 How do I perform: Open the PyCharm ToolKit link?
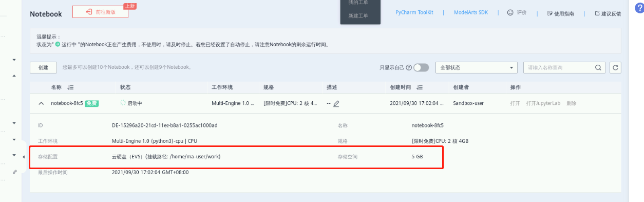(414, 13)
